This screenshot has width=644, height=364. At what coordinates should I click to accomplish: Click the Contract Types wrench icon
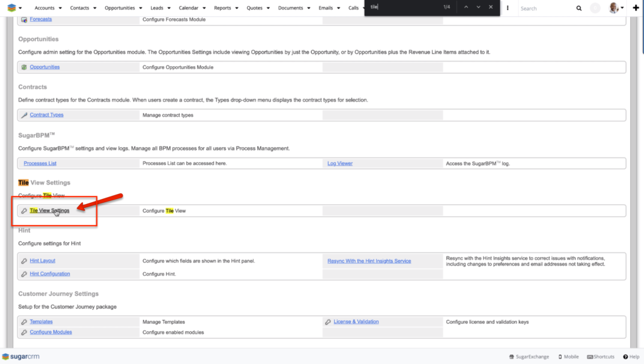[x=25, y=115]
